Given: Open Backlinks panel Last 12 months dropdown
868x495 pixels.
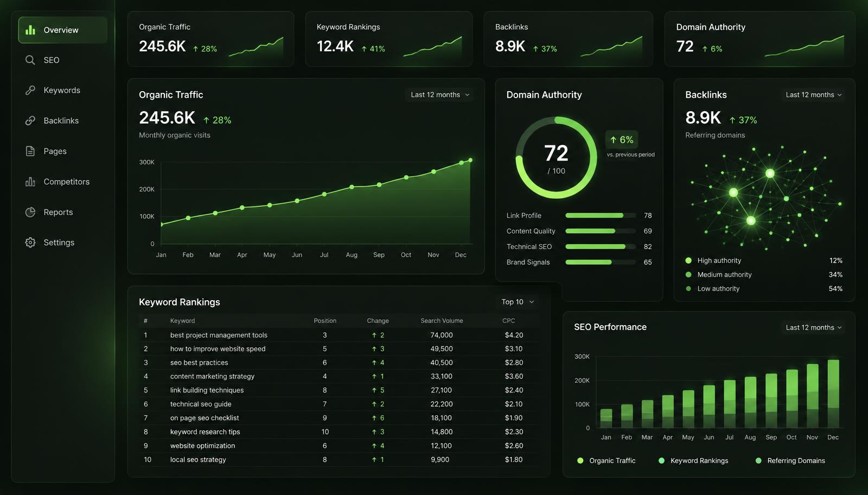Looking at the screenshot, I should point(814,94).
